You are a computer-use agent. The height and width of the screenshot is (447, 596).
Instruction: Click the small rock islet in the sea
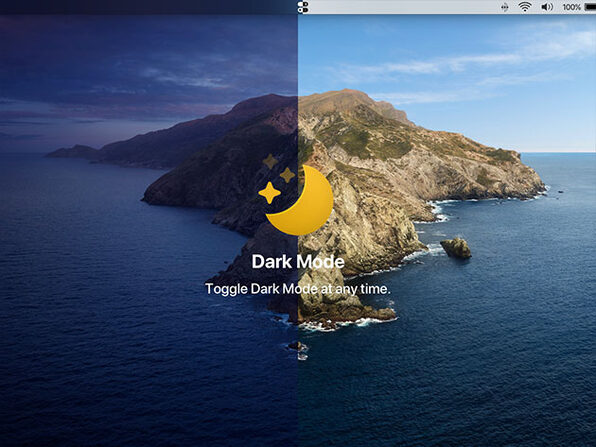[456, 248]
